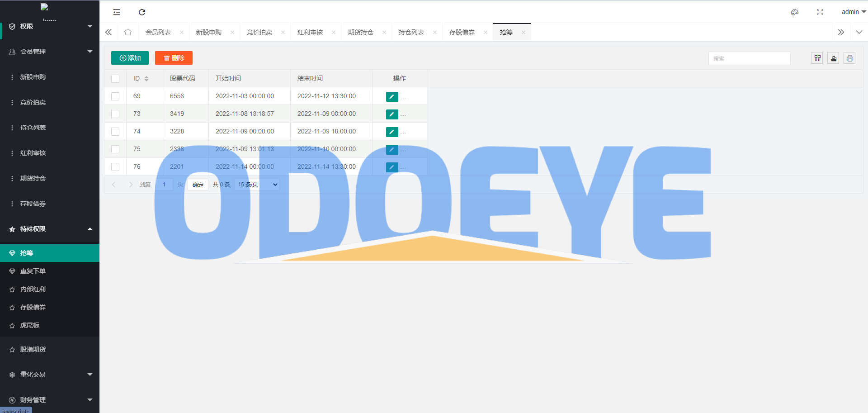Click the green 添加 button
Screen dimensions: 868x413
coord(130,58)
